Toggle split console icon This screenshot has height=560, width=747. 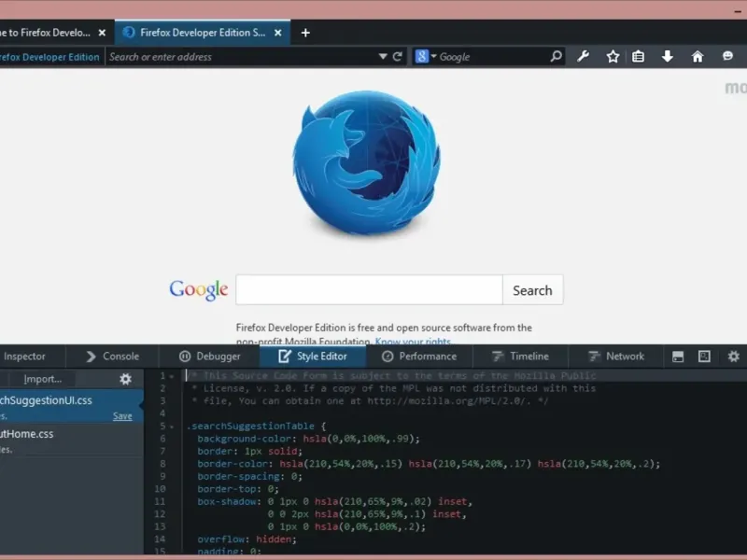(678, 357)
